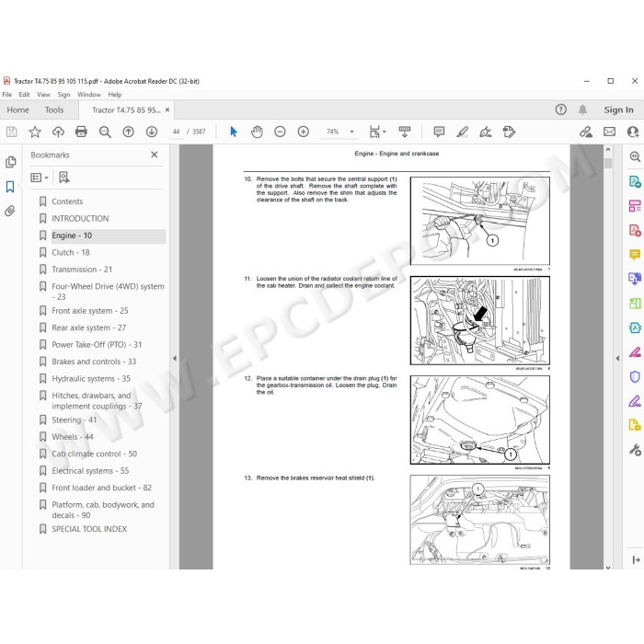Click the stamp tool icon
Screen dimensions: 644x644
509,132
